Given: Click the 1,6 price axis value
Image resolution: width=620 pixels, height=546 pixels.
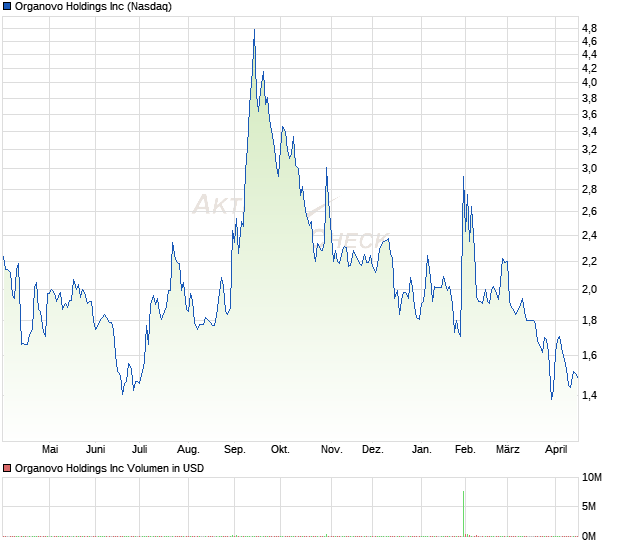Looking at the screenshot, I should pyautogui.click(x=589, y=355).
